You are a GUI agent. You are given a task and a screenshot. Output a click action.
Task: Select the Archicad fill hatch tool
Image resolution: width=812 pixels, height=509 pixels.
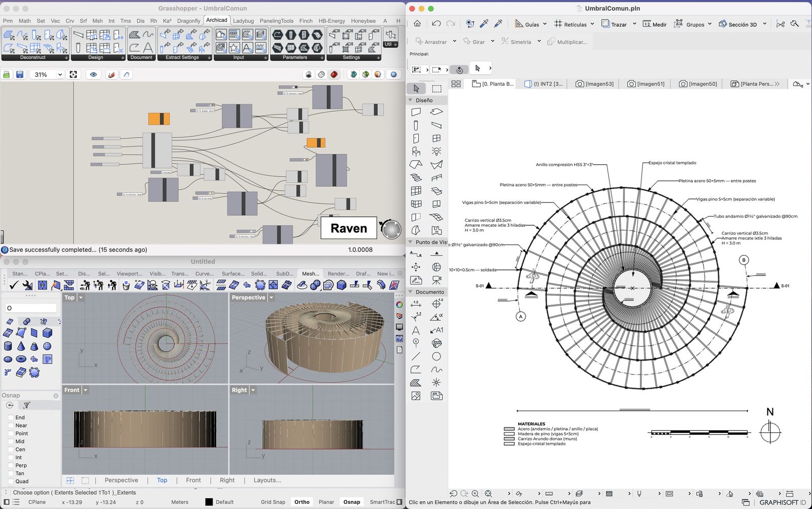416,383
